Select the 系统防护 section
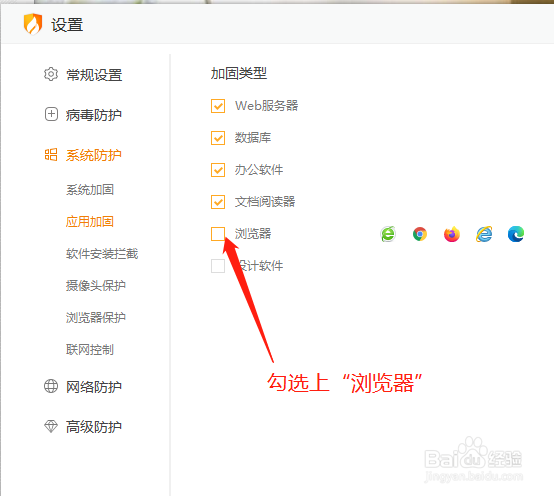This screenshot has width=554, height=496. point(94,155)
